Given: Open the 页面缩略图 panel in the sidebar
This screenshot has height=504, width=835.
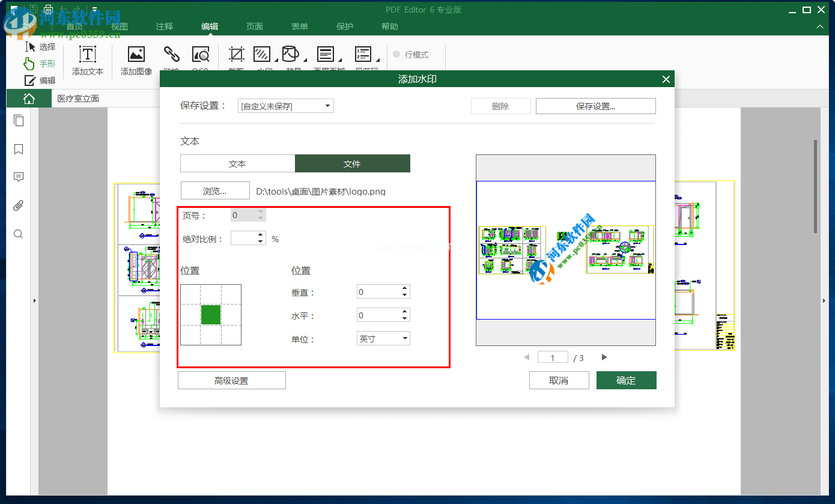Looking at the screenshot, I should click(18, 120).
